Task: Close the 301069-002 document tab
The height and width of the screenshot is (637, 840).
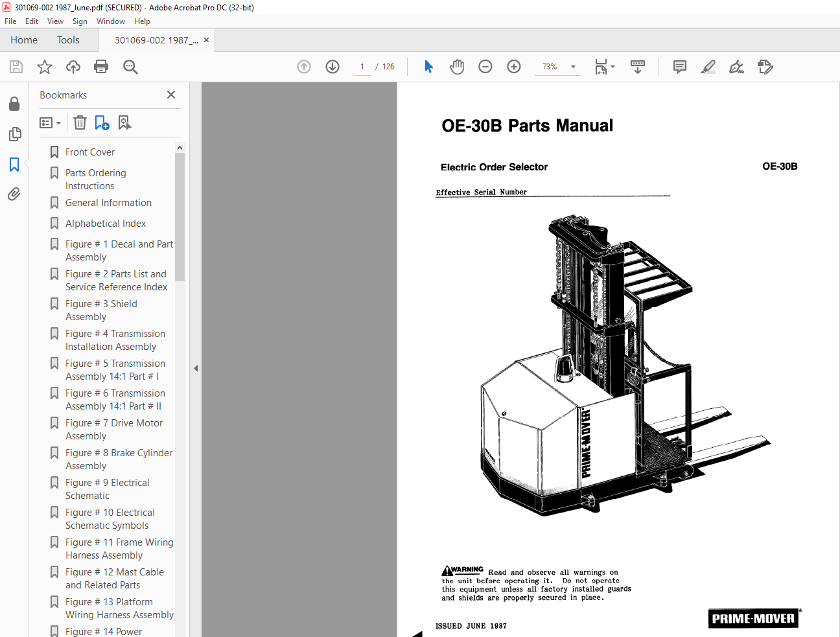Action: [206, 40]
